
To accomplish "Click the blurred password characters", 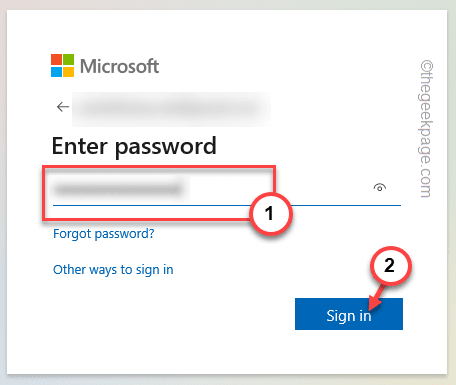I will click(118, 189).
